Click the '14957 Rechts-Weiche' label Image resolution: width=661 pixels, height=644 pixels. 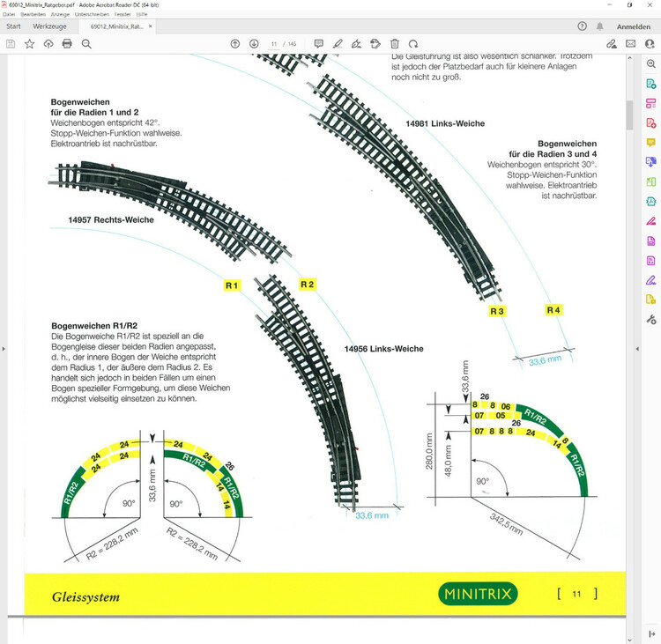pos(111,219)
